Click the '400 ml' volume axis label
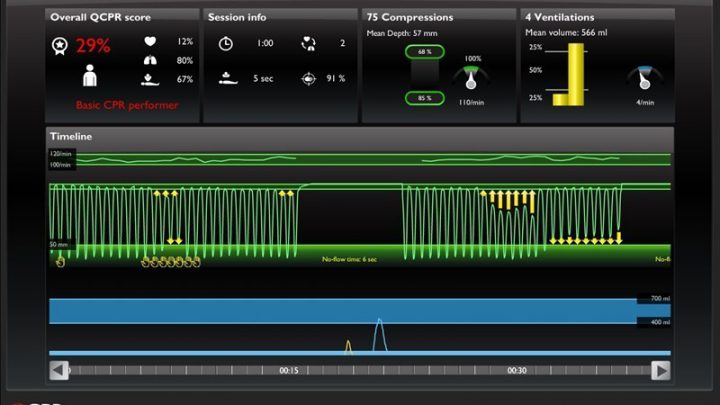Screen dimensions: 720x405 (660, 322)
